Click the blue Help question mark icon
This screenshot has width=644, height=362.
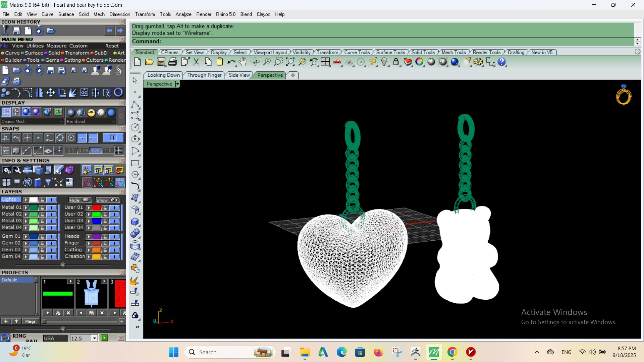click(x=502, y=62)
